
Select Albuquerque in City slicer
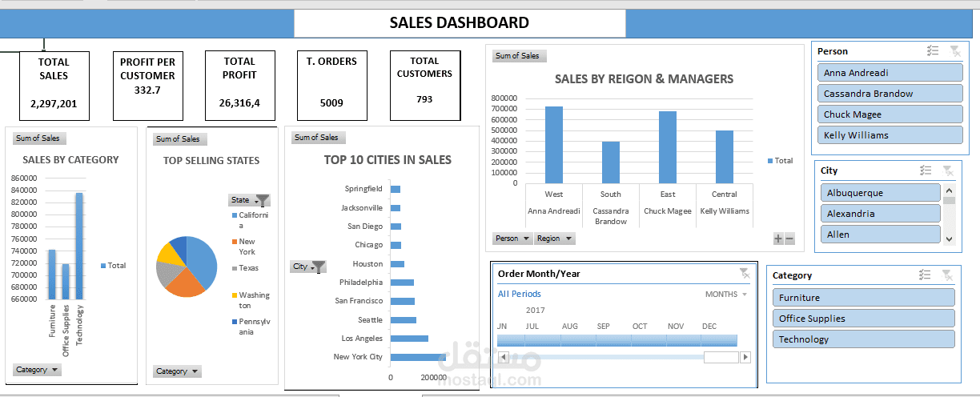[x=879, y=193]
